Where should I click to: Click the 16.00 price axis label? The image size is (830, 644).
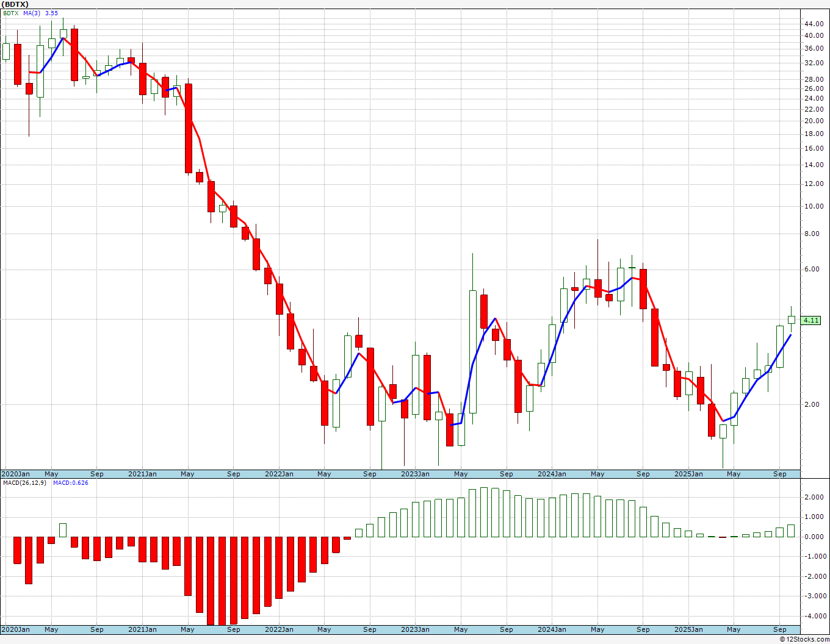click(814, 148)
